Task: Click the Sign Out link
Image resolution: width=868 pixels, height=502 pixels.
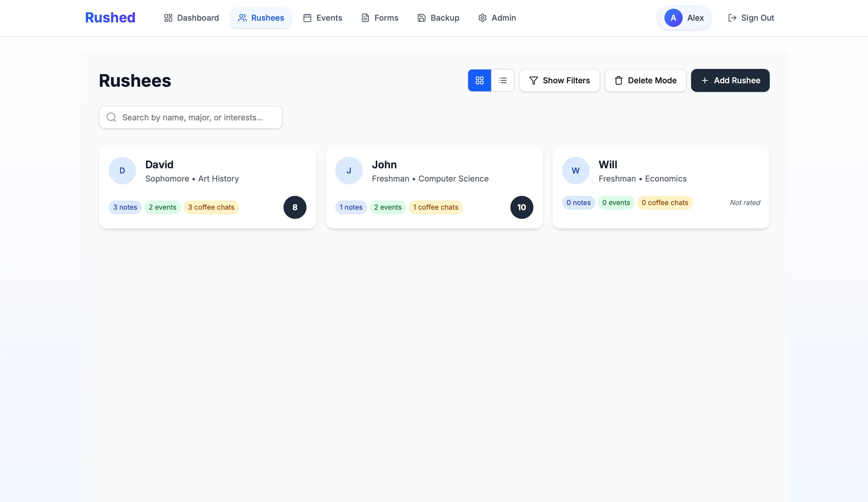Action: click(751, 18)
